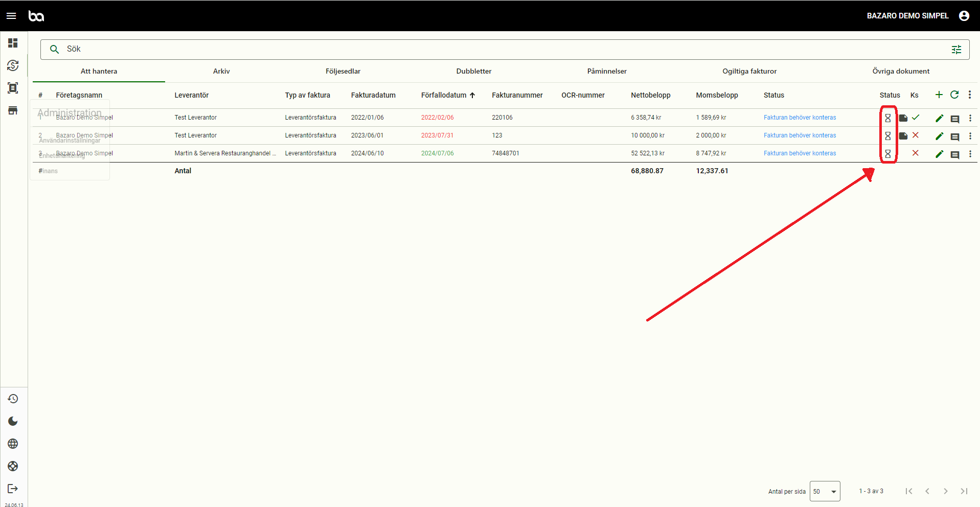Sort by the Leverantör column header
This screenshot has width=980, height=507.
point(192,95)
